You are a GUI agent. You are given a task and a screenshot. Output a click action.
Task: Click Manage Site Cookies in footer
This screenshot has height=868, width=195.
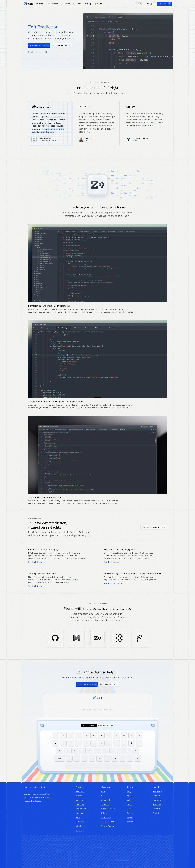(x=32, y=801)
